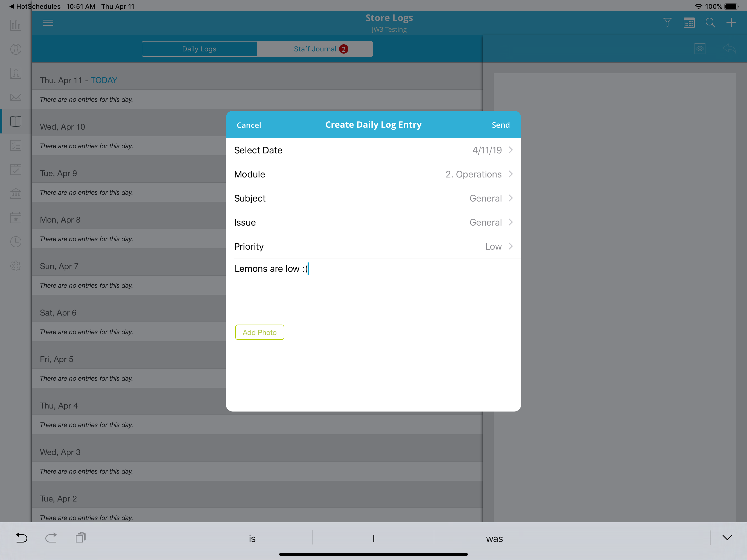Expand the Module row chevron

point(510,174)
